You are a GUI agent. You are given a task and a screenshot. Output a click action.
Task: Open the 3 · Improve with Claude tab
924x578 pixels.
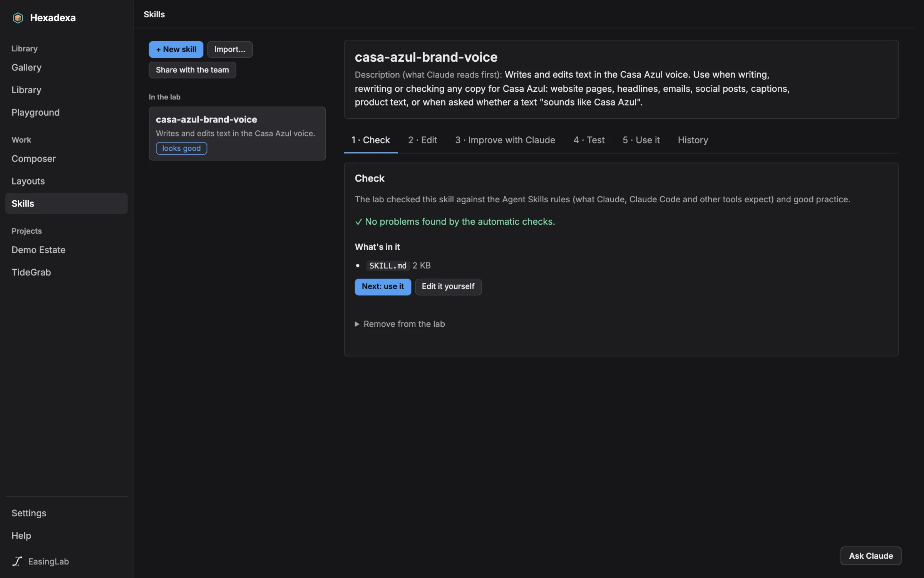point(505,140)
